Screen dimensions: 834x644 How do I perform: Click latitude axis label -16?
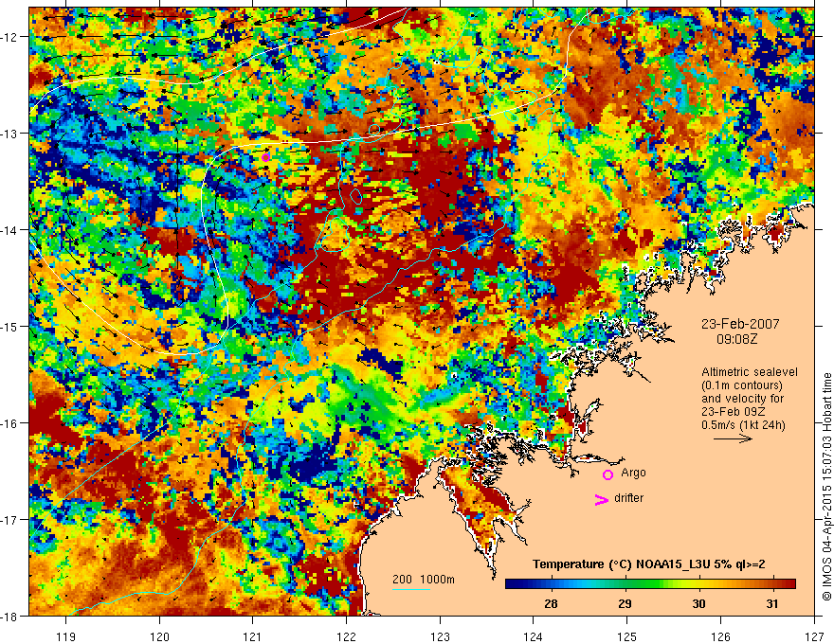(9, 423)
